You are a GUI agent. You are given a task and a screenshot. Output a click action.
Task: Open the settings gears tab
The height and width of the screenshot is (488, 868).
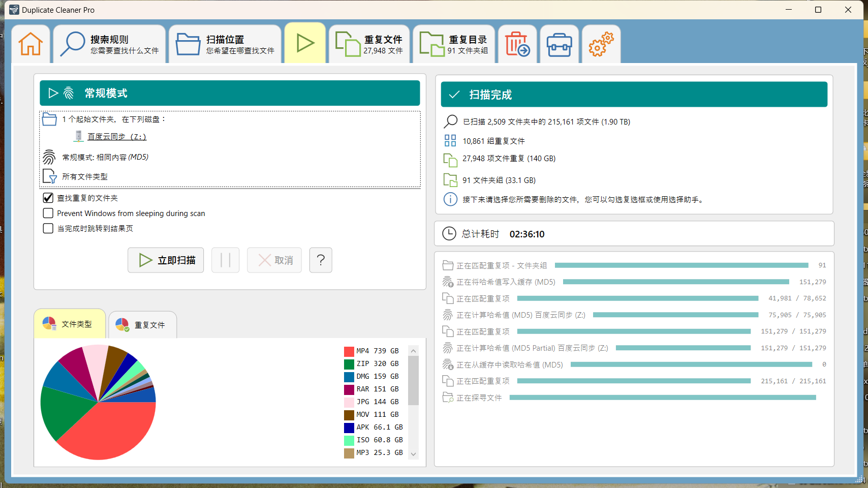(x=601, y=44)
